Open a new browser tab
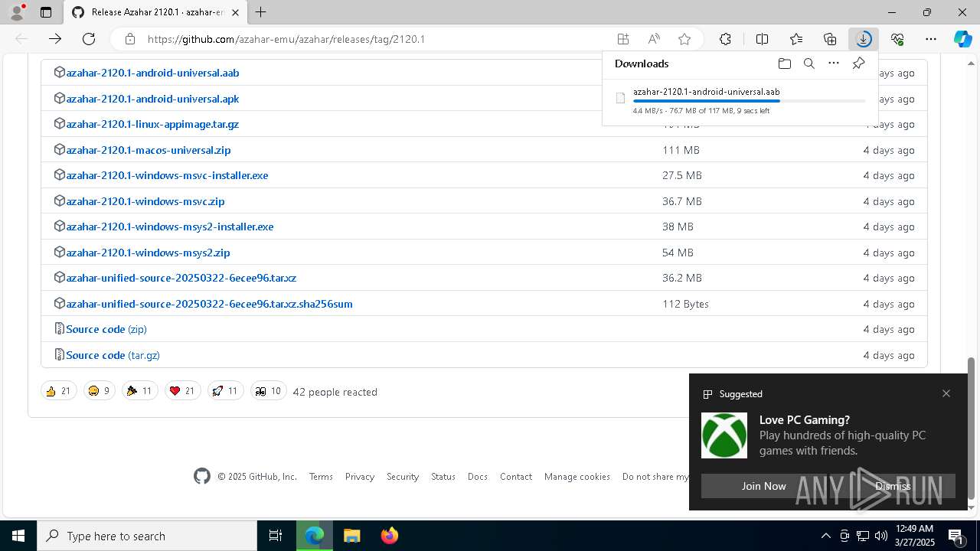Viewport: 980px width, 551px height. pyautogui.click(x=261, y=12)
